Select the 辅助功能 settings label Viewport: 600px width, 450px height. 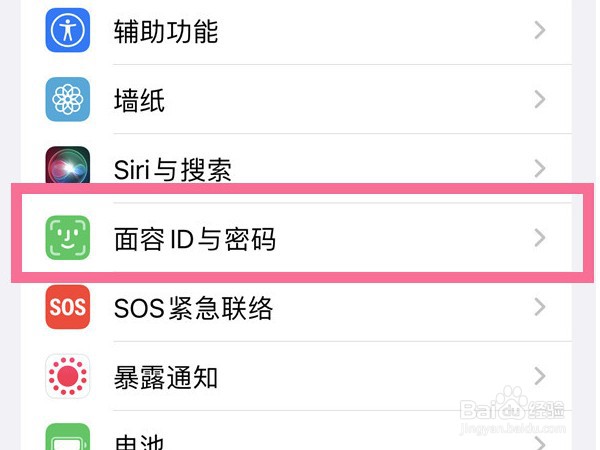(x=165, y=31)
